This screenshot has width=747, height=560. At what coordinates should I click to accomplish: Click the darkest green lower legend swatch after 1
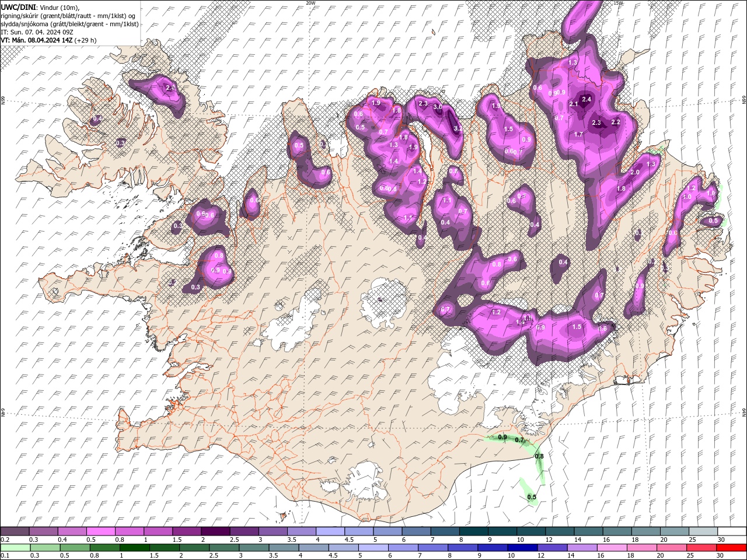134,548
